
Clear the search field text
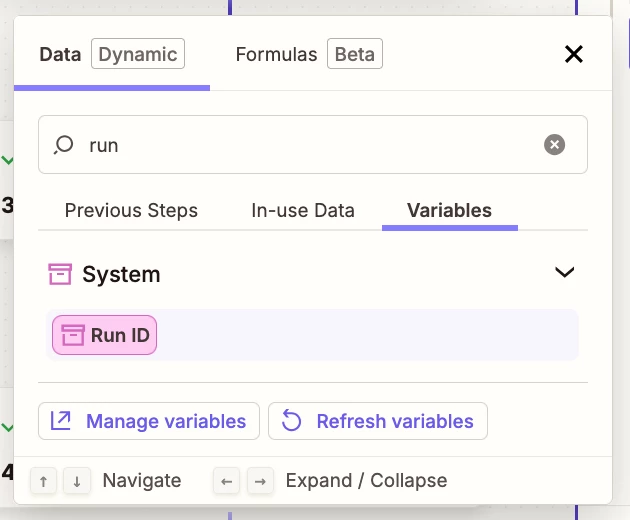[554, 145]
